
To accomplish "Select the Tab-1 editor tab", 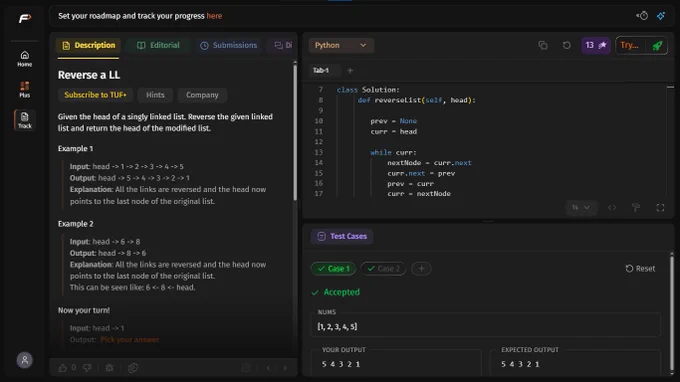I will tap(321, 70).
